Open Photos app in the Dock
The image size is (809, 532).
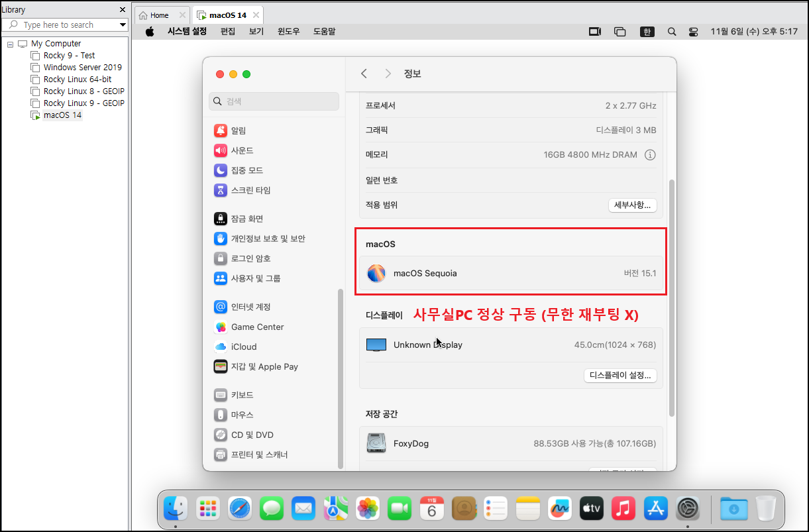pos(368,508)
